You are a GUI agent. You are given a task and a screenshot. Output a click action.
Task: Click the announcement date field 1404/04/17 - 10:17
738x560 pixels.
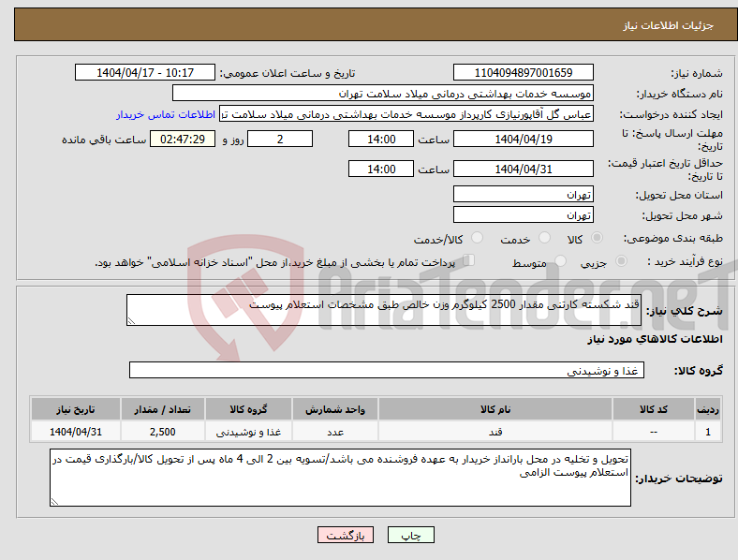coord(145,72)
